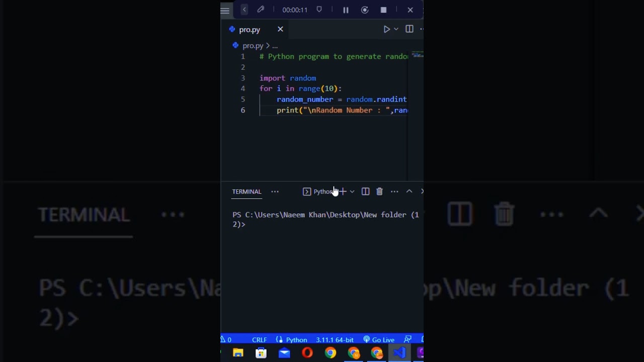Open the Chrome icon with the N badge
The image size is (644, 362).
pyautogui.click(x=354, y=353)
